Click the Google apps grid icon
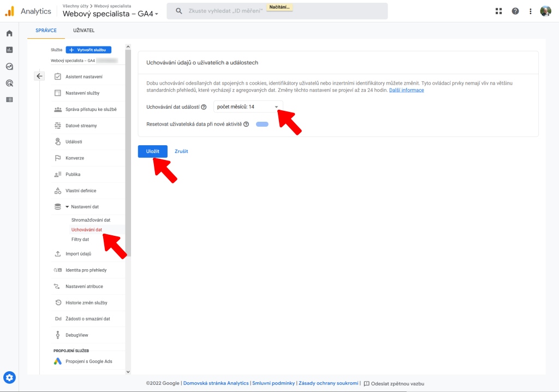Viewport: 559px width, 392px height. (x=498, y=10)
